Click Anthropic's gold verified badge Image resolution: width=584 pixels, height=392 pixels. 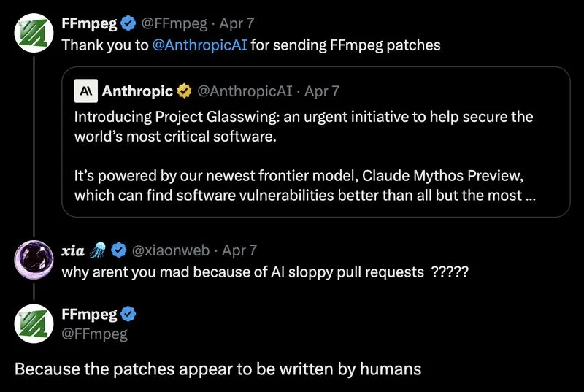[x=185, y=91]
